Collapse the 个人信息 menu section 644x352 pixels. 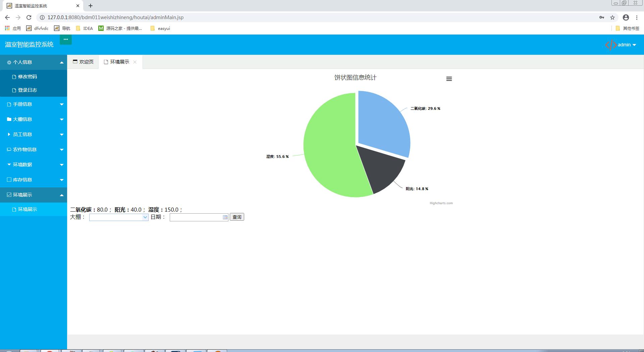(34, 62)
